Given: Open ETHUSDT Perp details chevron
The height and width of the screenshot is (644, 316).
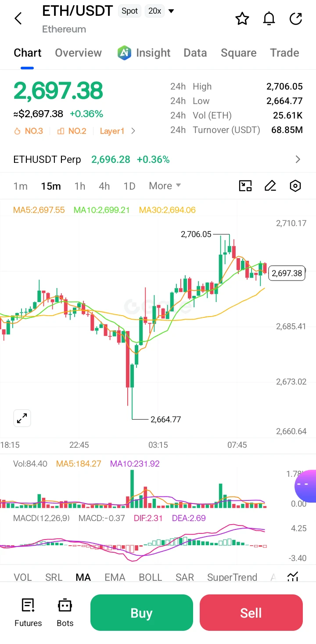Looking at the screenshot, I should [298, 159].
